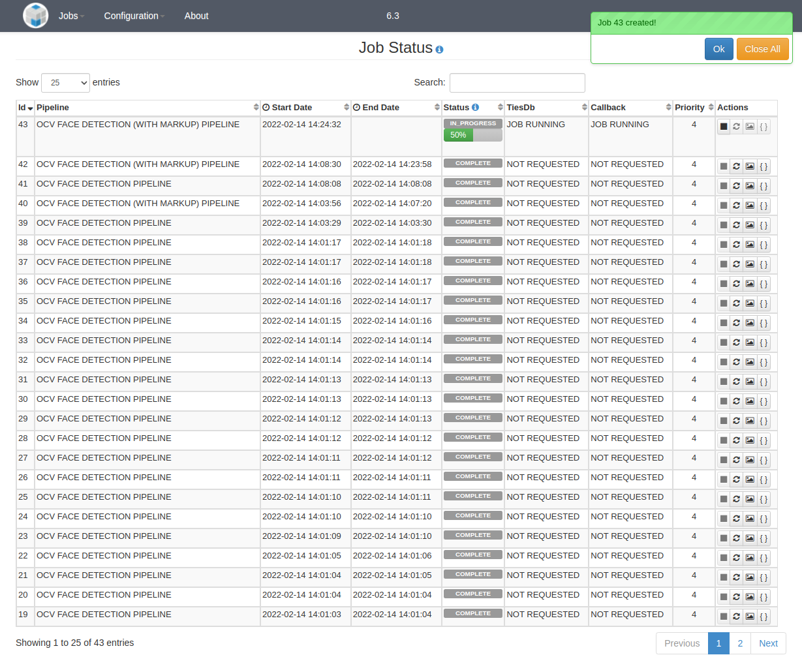This screenshot has width=802, height=672.
Task: Click the disabled stop icon for job 42
Action: click(x=724, y=166)
